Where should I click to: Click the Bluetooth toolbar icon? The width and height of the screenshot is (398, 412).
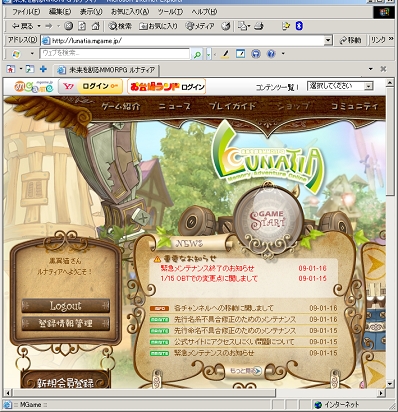299,26
